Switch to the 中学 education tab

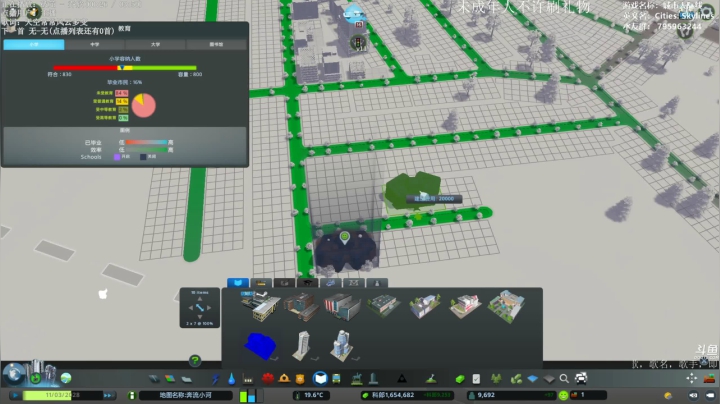[95, 45]
